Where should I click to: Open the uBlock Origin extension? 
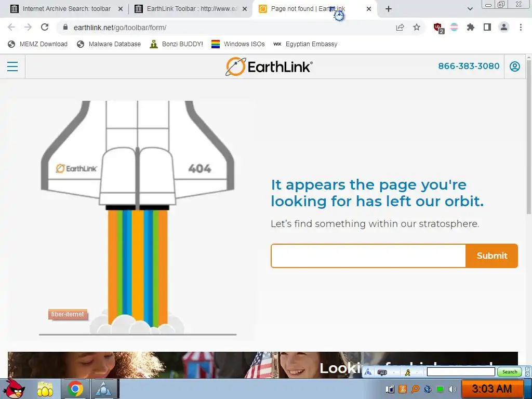click(x=438, y=28)
